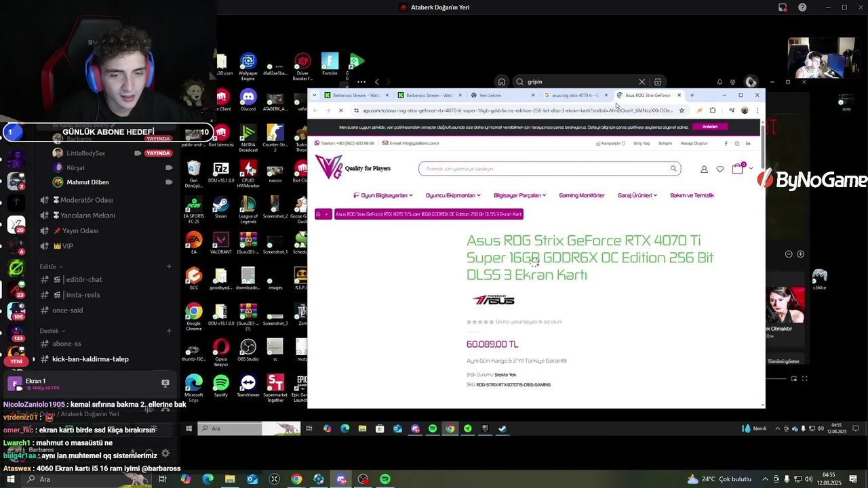Open a new Chrome tab

(692, 96)
